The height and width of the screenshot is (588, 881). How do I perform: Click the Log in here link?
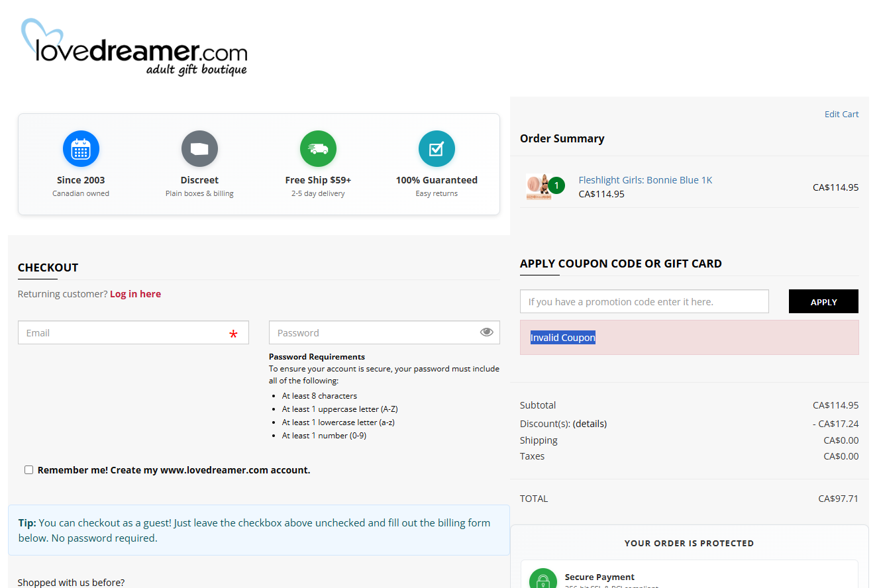(x=135, y=294)
